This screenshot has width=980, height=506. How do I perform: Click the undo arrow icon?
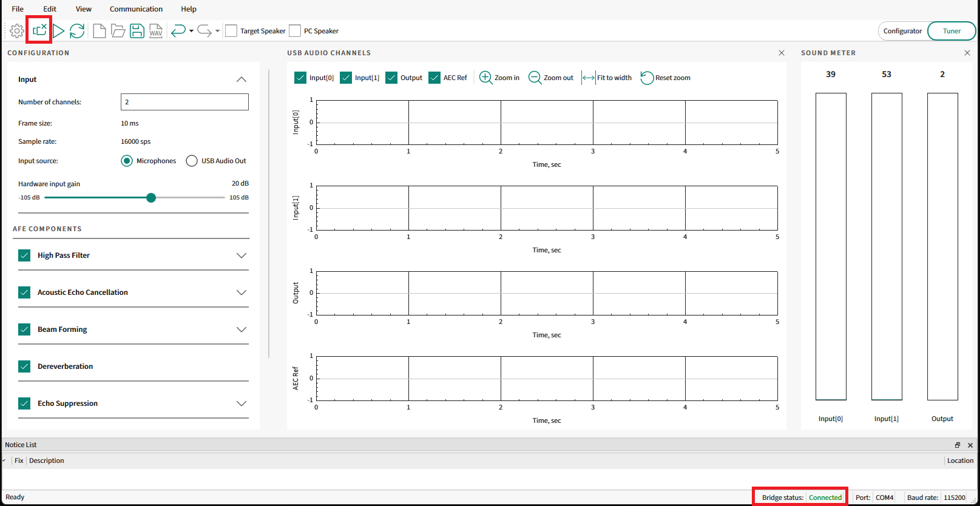click(178, 31)
